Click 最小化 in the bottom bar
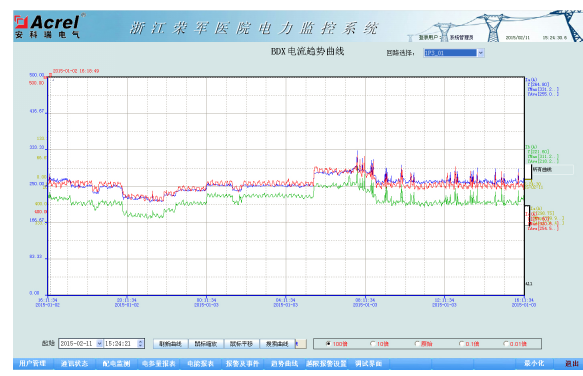 [534, 363]
